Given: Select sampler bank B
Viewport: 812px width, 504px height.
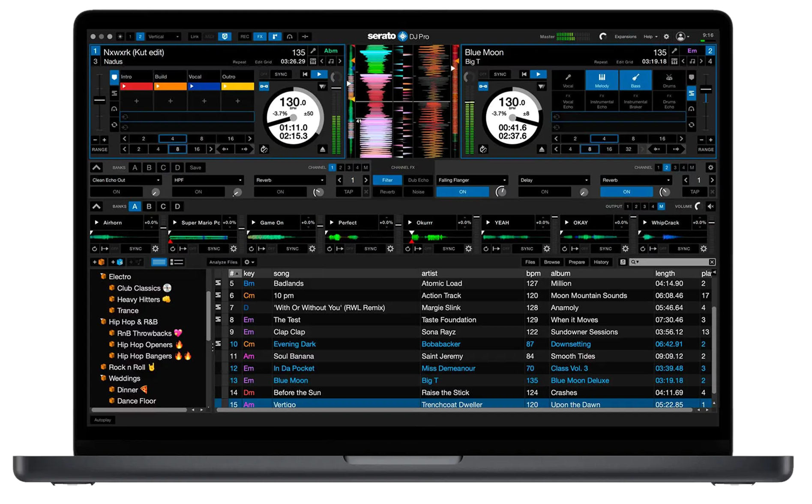Looking at the screenshot, I should (149, 206).
